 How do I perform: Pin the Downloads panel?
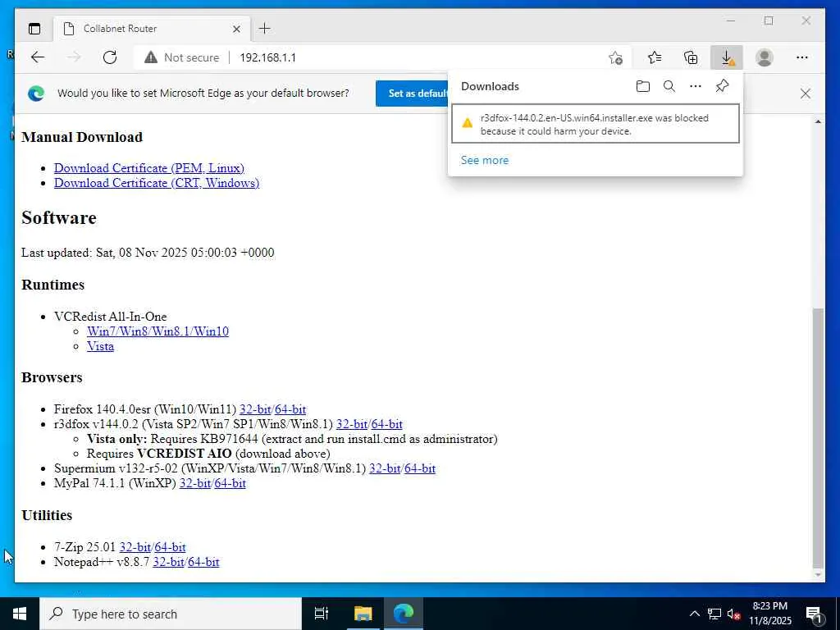pyautogui.click(x=722, y=86)
